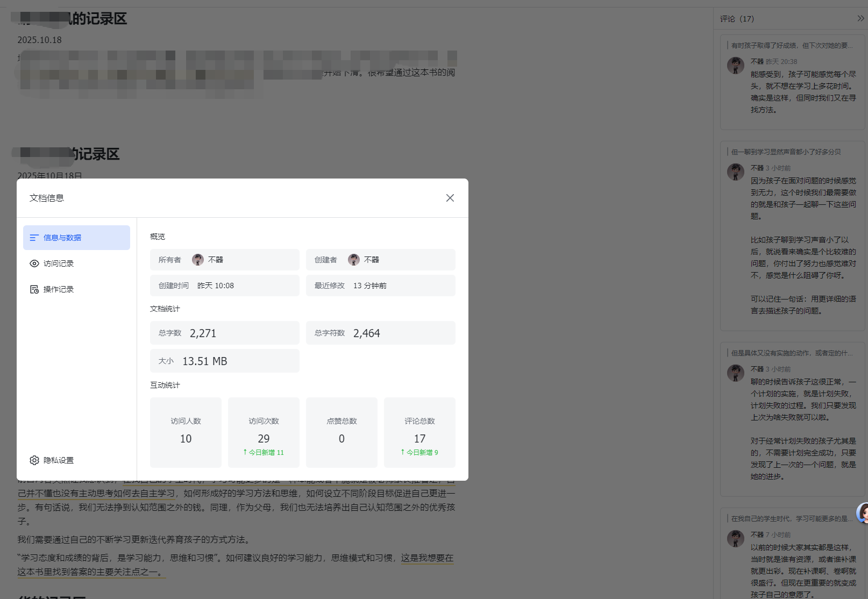This screenshot has width=868, height=599.
Task: Click the commenter avatar under 但一聊到学习显然声音都小了好多分贝
Action: pos(735,172)
